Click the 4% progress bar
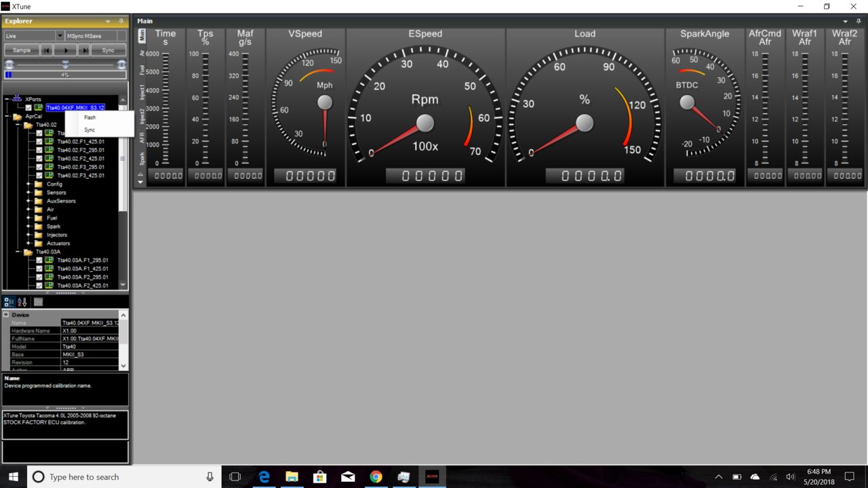Image resolution: width=868 pixels, height=488 pixels. tap(65, 75)
